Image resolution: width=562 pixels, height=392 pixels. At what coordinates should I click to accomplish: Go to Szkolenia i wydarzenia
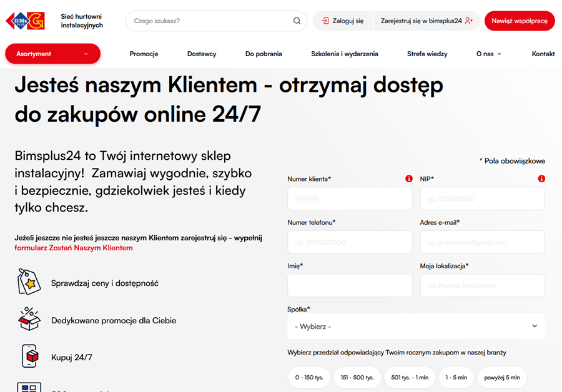[345, 54]
